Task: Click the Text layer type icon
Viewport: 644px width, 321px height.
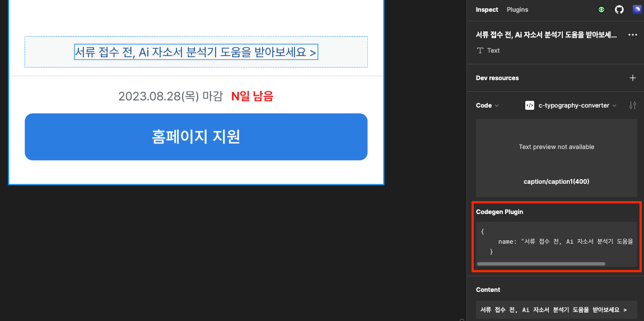Action: pos(480,50)
